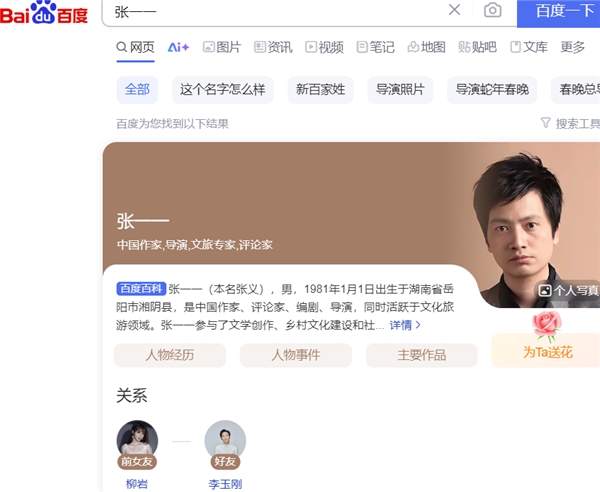Switch to the 资讯 tab
600x492 pixels.
tap(273, 47)
